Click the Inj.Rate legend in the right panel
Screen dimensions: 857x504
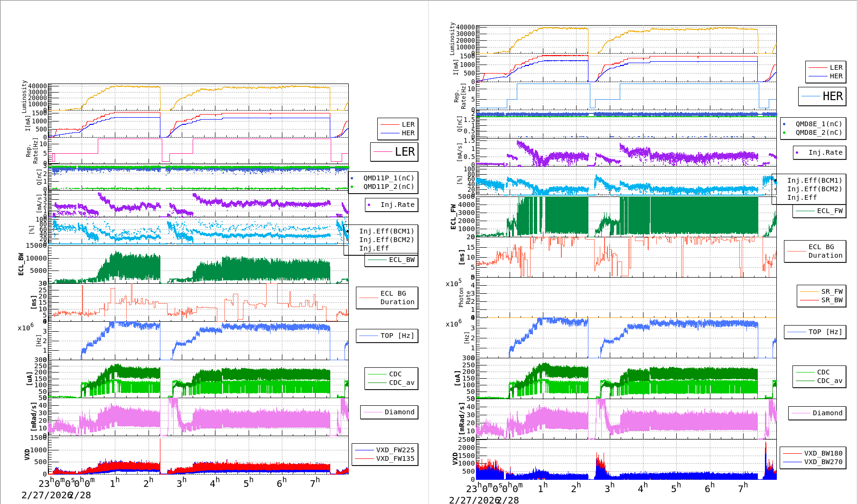[825, 152]
